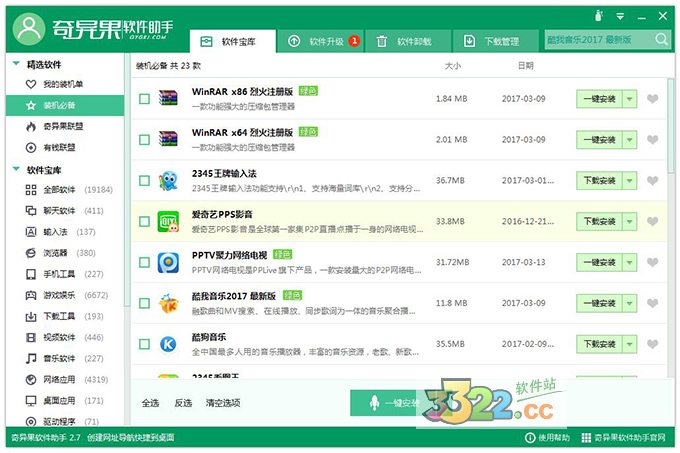The height and width of the screenshot is (453, 680).
Task: Click 清空选项 to clear selections
Action: (223, 403)
